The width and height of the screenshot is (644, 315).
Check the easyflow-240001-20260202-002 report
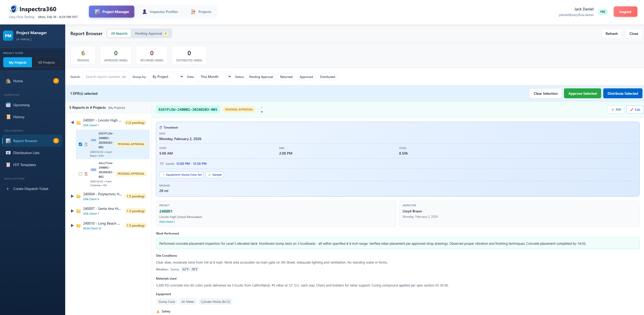pyautogui.click(x=81, y=174)
